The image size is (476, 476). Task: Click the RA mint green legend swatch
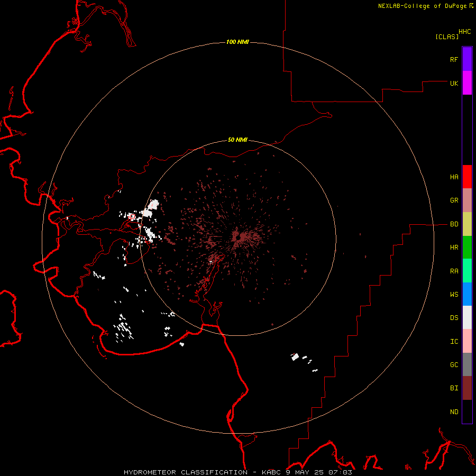[467, 271]
